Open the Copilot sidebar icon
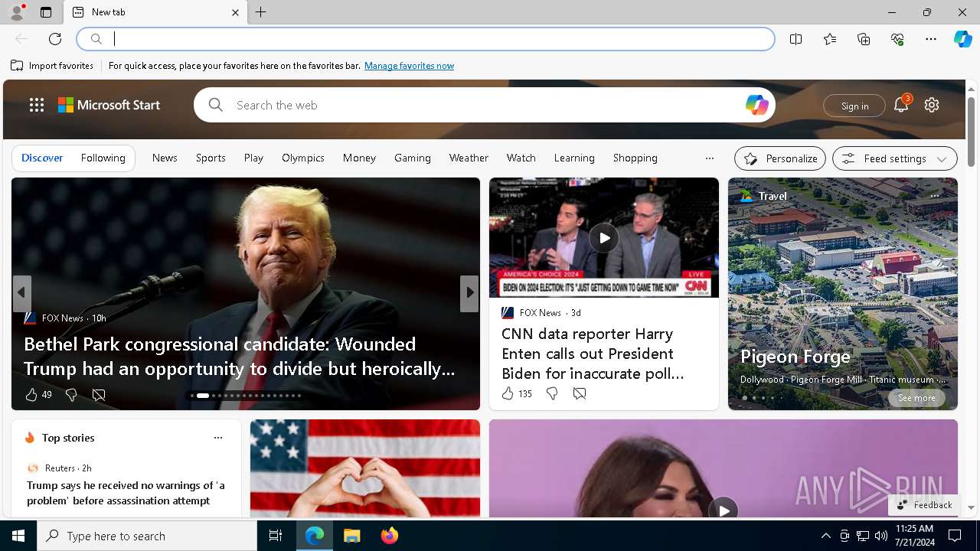 pyautogui.click(x=962, y=39)
